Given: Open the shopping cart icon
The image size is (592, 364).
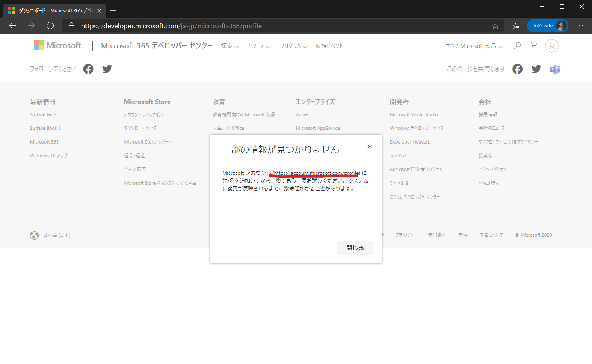Looking at the screenshot, I should [534, 45].
